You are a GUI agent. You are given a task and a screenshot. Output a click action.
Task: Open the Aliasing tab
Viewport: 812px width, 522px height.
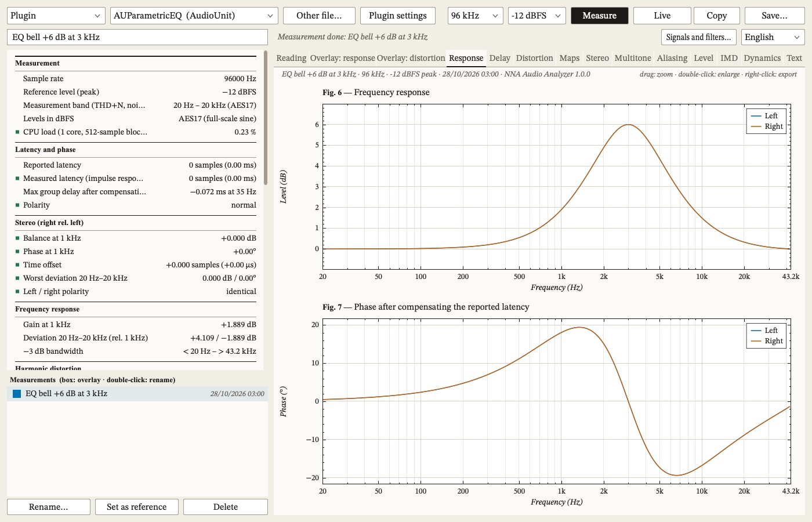coord(672,58)
